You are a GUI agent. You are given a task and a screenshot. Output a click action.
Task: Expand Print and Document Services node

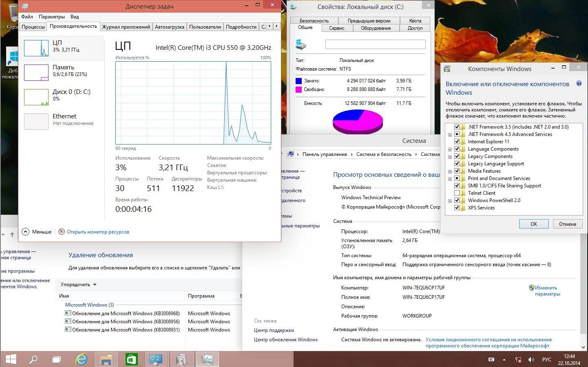pos(450,179)
